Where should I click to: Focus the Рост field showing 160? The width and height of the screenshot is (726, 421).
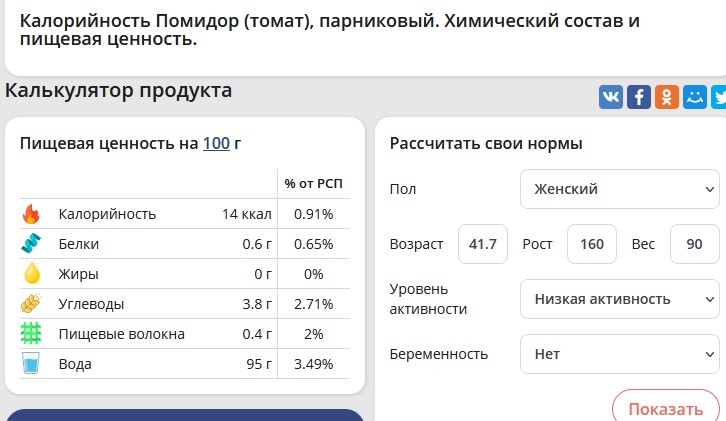591,244
